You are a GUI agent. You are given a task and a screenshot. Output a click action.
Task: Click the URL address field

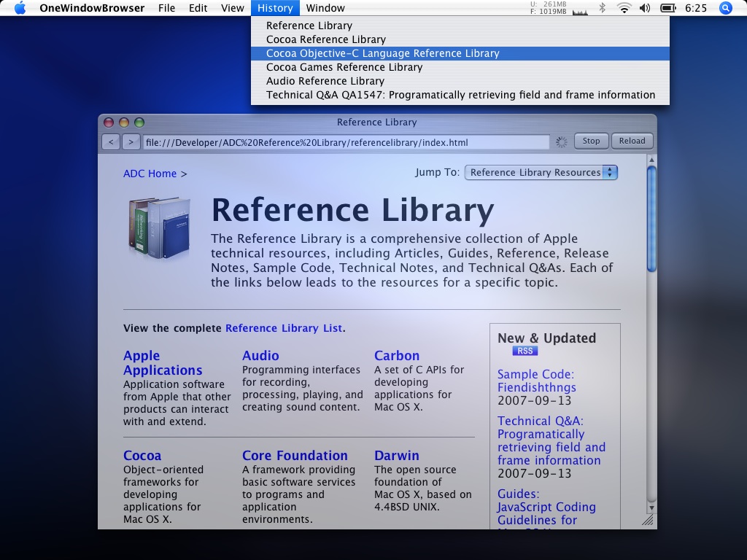click(347, 142)
